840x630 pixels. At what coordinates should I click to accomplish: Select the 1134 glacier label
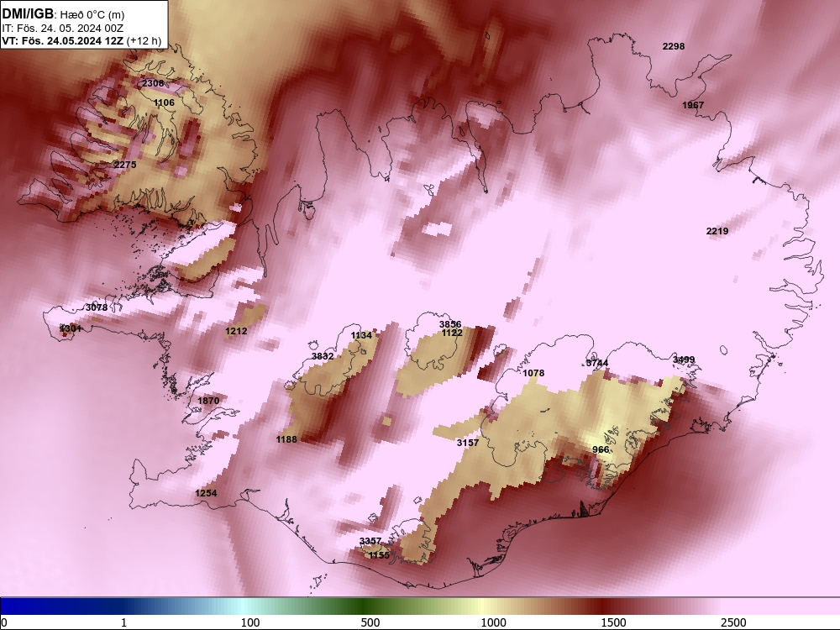pyautogui.click(x=361, y=335)
